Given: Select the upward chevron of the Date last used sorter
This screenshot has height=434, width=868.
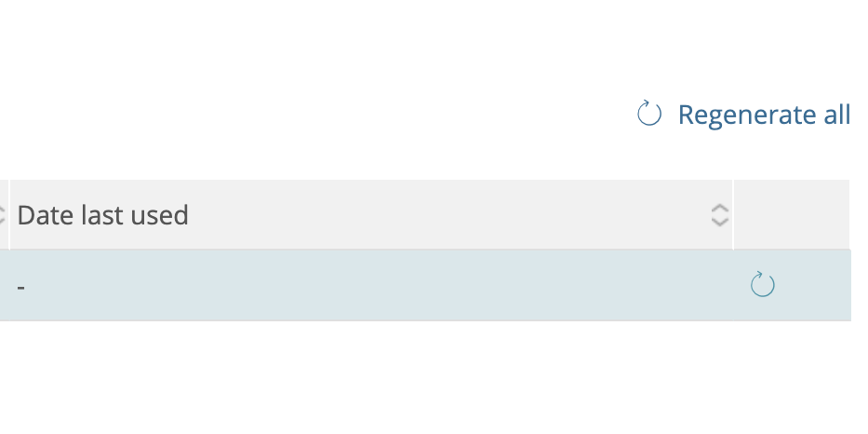Looking at the screenshot, I should pos(719,209).
